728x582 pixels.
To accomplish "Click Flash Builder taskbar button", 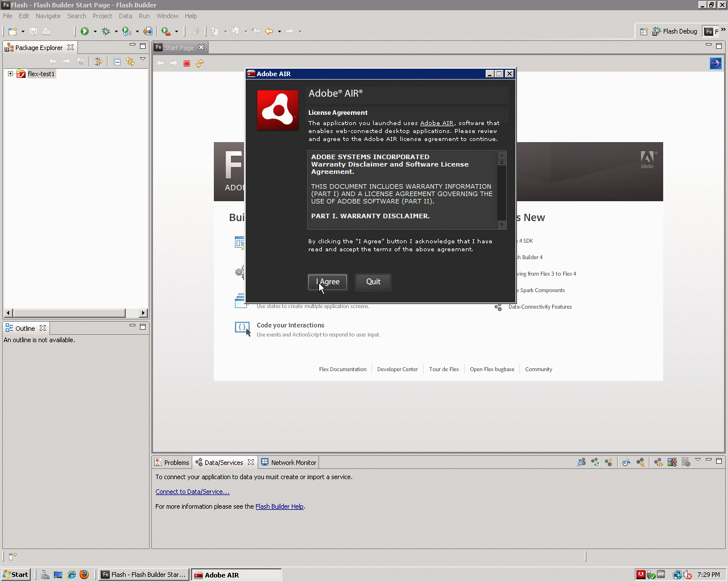I will pyautogui.click(x=144, y=575).
